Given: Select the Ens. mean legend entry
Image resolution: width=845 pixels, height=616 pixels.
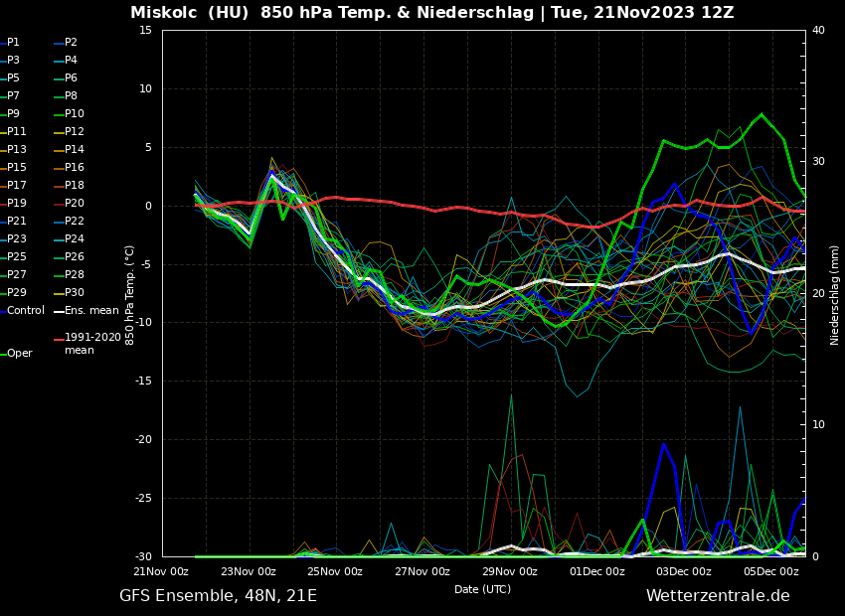Looking at the screenshot, I should (x=91, y=311).
